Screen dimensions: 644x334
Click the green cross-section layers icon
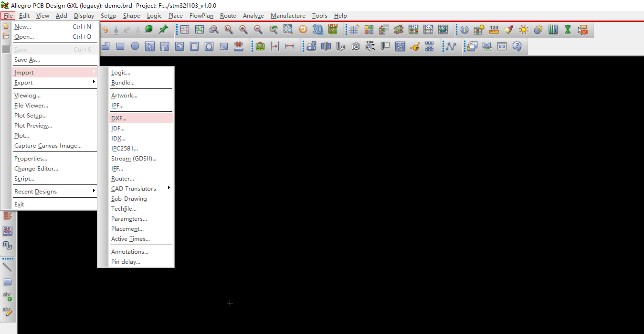399,30
